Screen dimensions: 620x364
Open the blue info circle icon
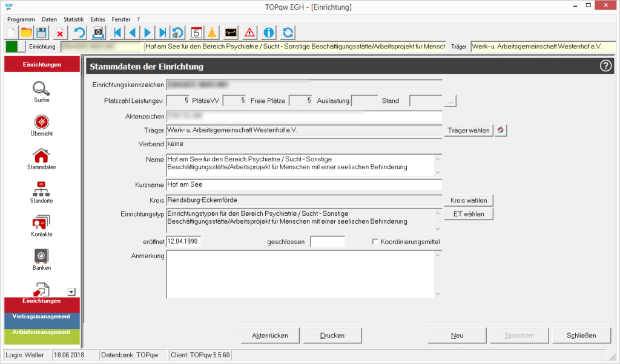[269, 33]
